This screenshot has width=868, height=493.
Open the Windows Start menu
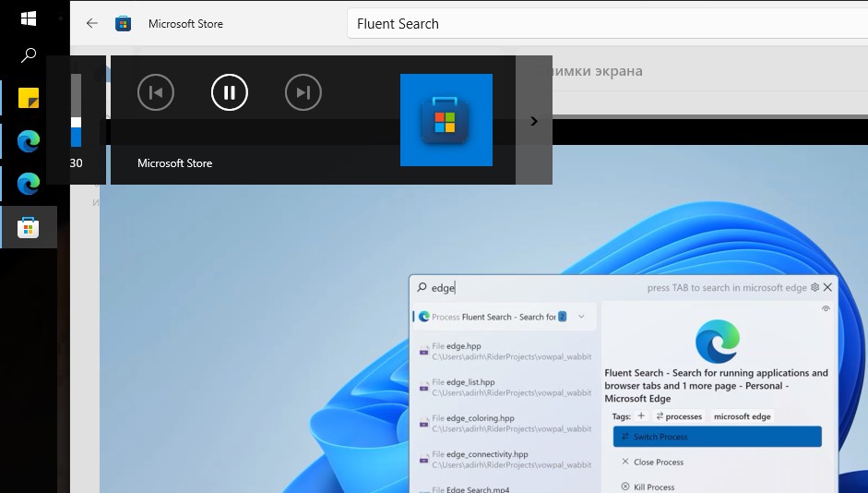[29, 18]
